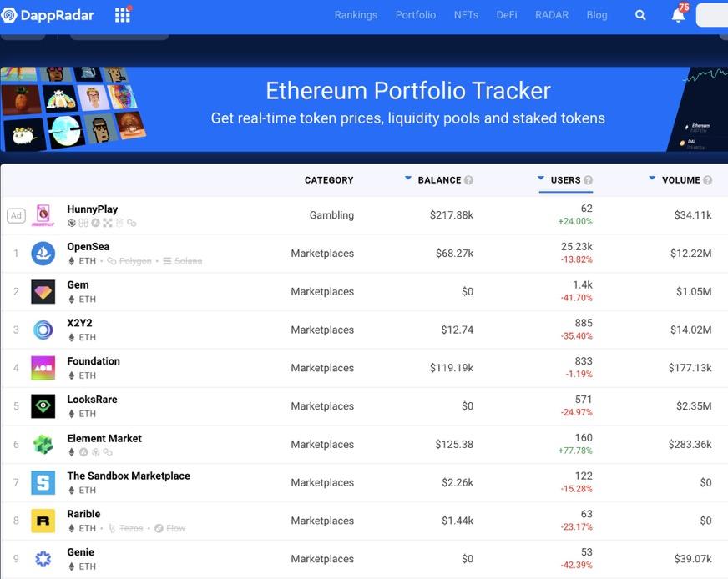
Task: Open notifications bell with 75 badge
Action: [x=679, y=15]
